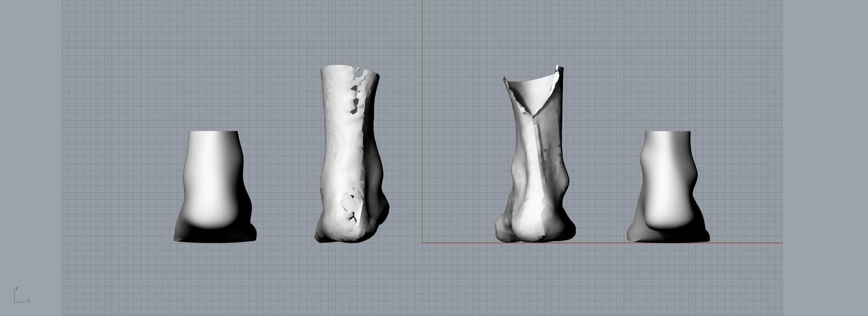Viewport: 868px width, 316px height.
Task: Click the pointed top tip of the third mesh
Action: [558, 66]
